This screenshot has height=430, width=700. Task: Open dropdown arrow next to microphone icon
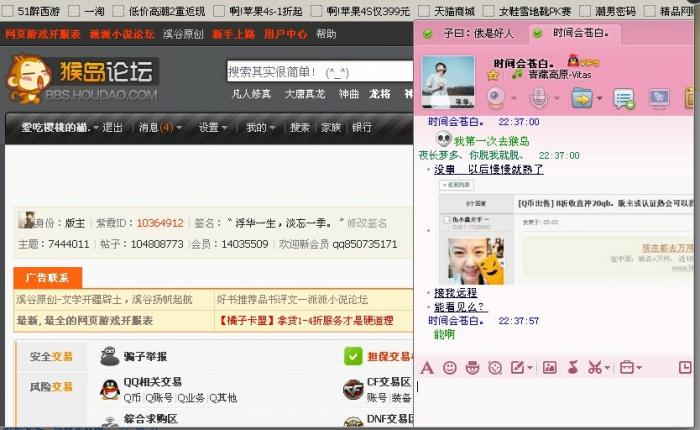[557, 98]
